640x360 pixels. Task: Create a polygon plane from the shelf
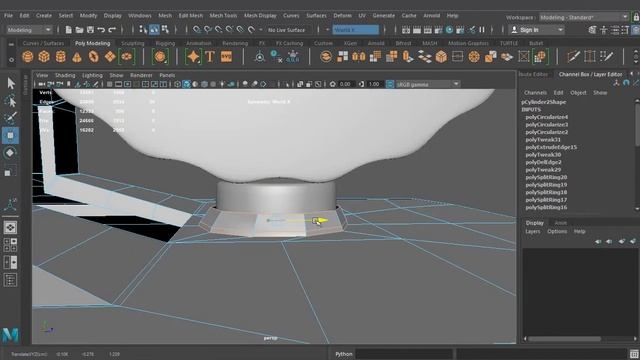tap(110, 56)
